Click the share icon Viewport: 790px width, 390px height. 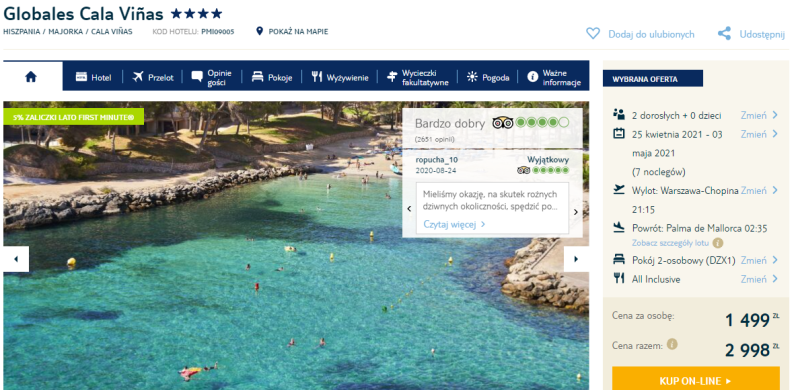point(724,34)
